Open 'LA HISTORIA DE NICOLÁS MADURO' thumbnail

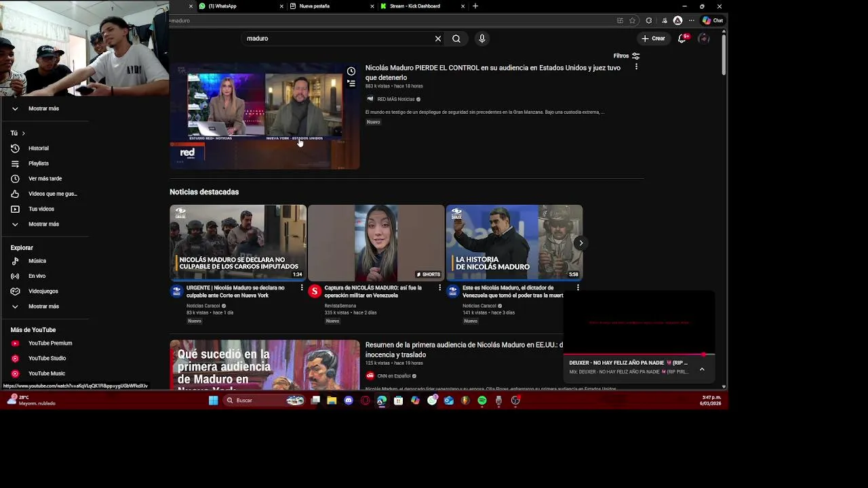514,243
